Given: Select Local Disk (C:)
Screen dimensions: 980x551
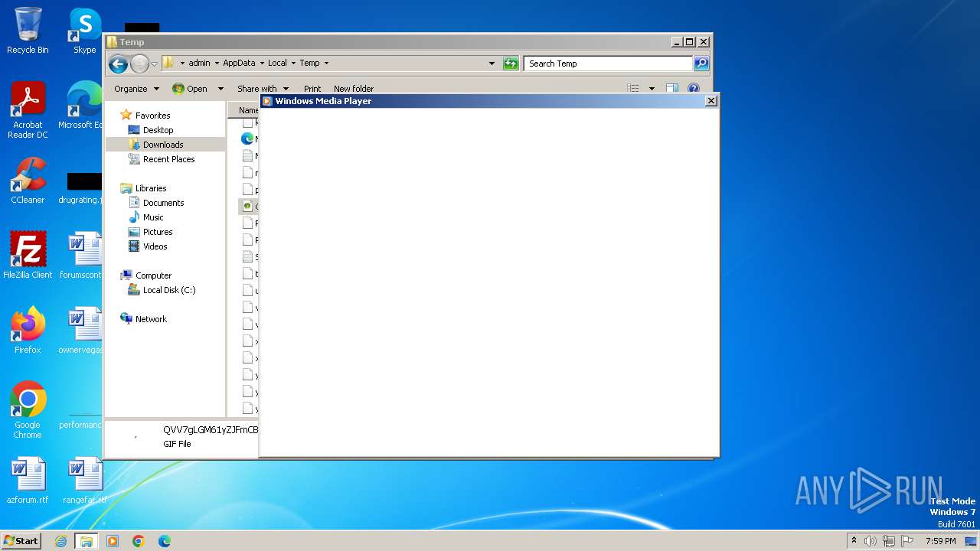Looking at the screenshot, I should coord(169,290).
